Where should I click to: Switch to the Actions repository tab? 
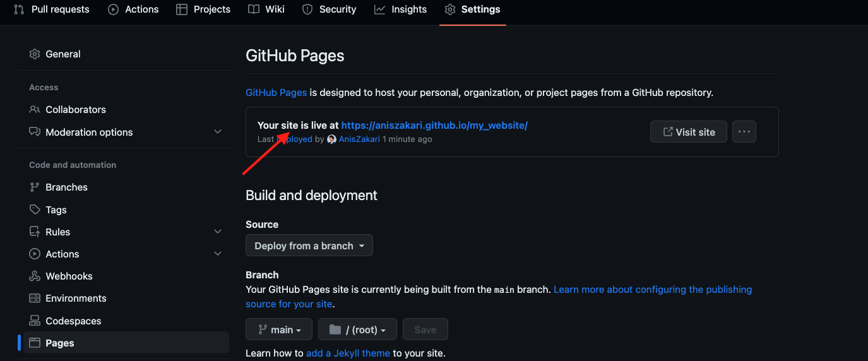tap(133, 9)
